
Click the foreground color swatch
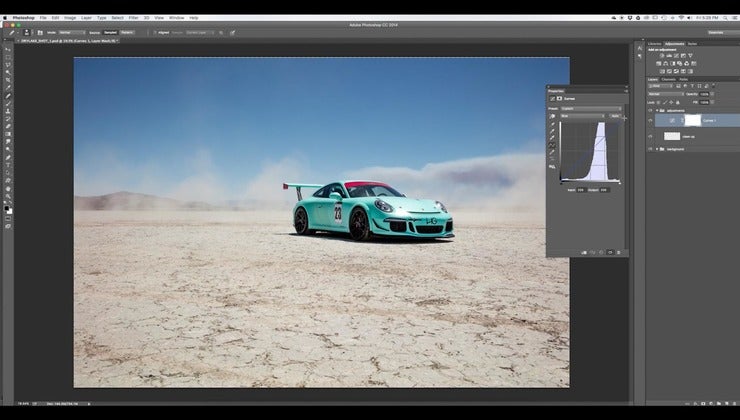point(7,208)
